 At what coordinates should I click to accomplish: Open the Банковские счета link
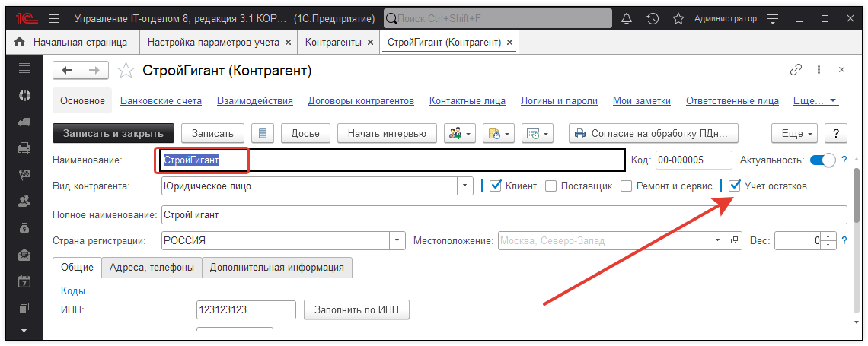tap(161, 100)
